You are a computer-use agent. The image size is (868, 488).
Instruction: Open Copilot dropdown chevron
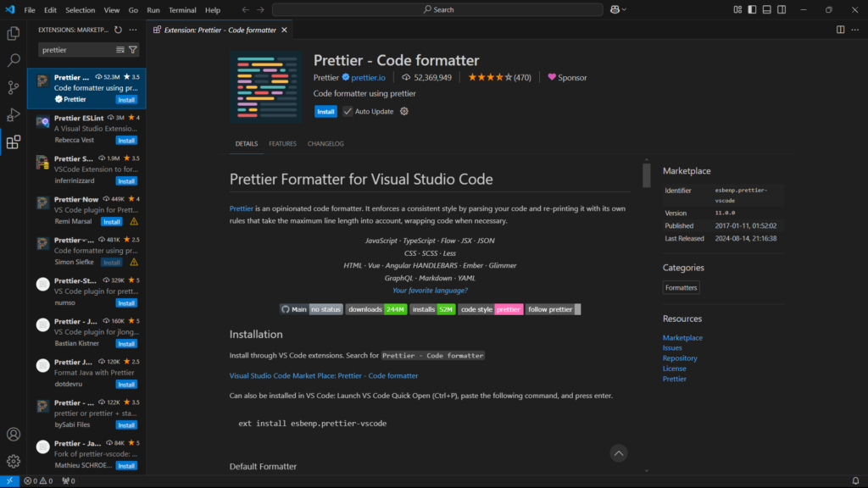[x=624, y=9]
